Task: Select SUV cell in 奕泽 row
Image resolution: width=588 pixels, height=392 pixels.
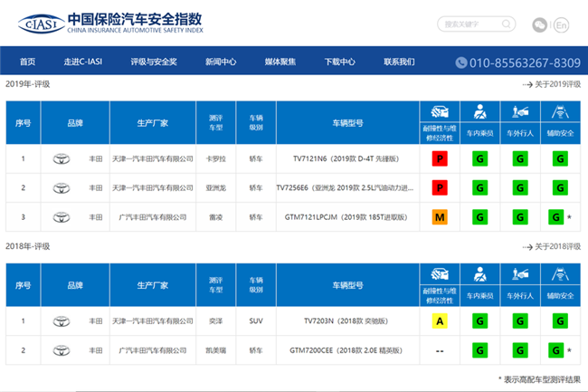Action: click(256, 321)
